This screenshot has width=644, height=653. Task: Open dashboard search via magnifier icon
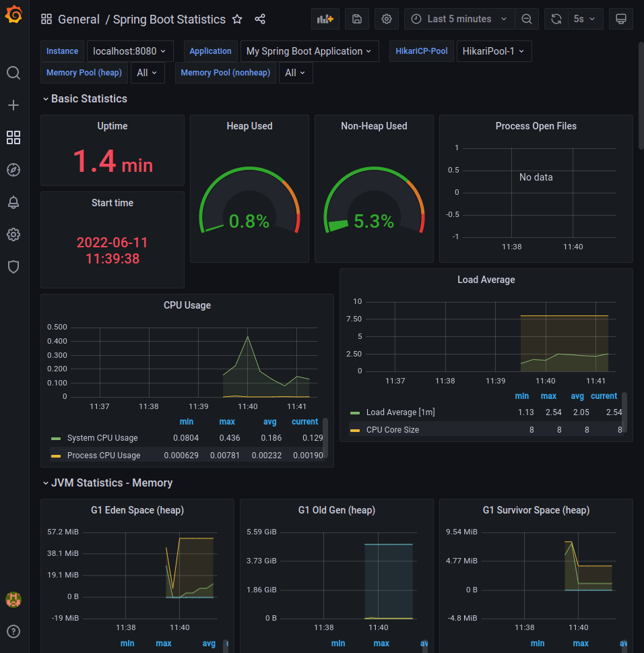pyautogui.click(x=13, y=73)
